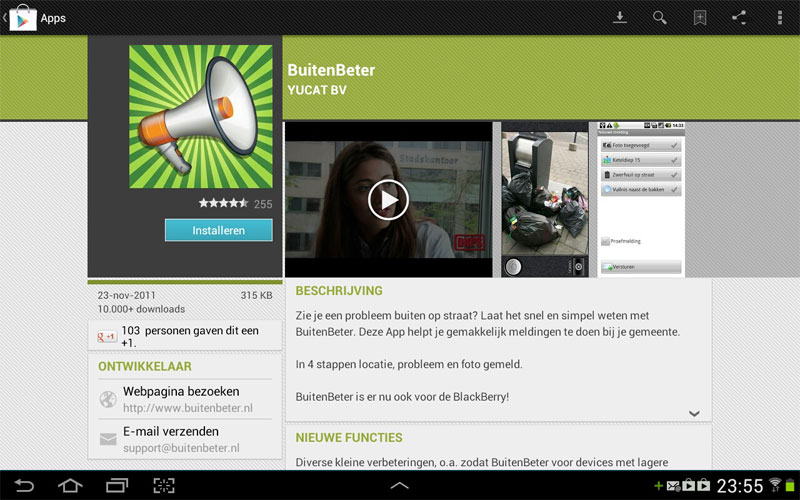Open the recent apps button

pos(117,485)
